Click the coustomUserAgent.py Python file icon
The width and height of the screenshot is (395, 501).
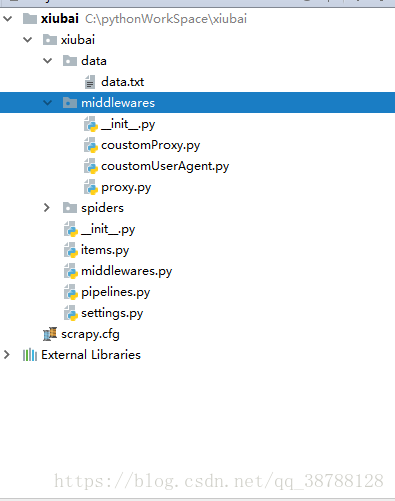[x=91, y=166]
